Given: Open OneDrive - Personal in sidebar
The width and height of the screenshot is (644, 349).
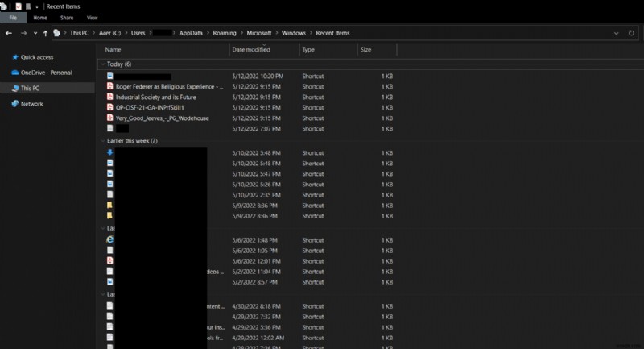Looking at the screenshot, I should click(46, 73).
